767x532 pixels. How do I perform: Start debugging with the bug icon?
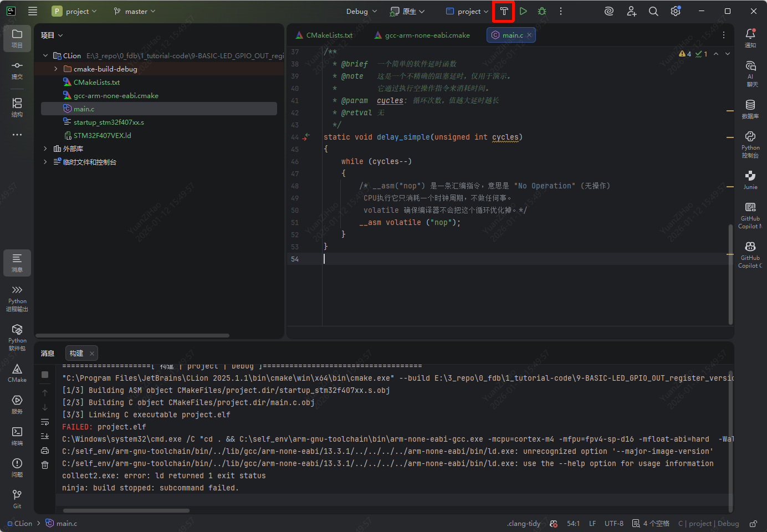pos(542,11)
